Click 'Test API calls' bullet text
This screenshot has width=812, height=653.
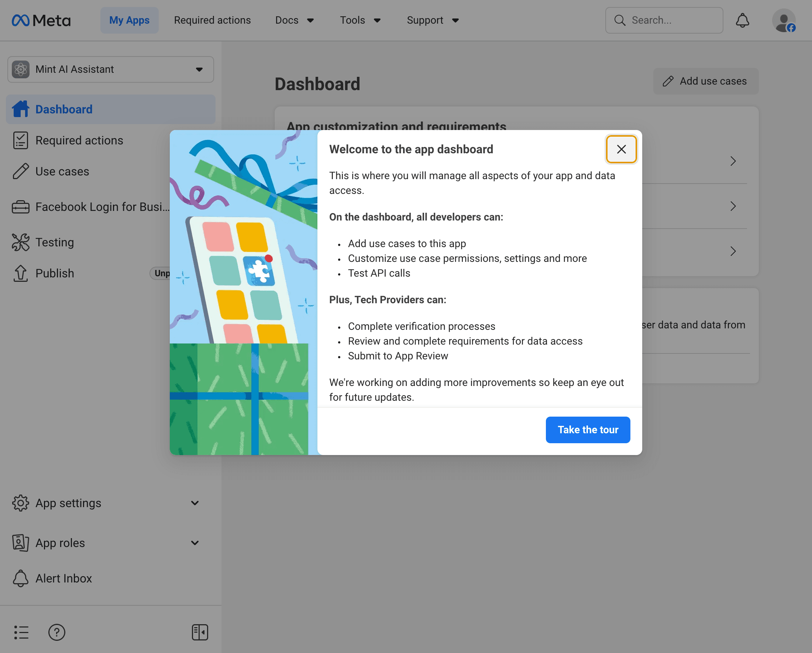tap(379, 273)
